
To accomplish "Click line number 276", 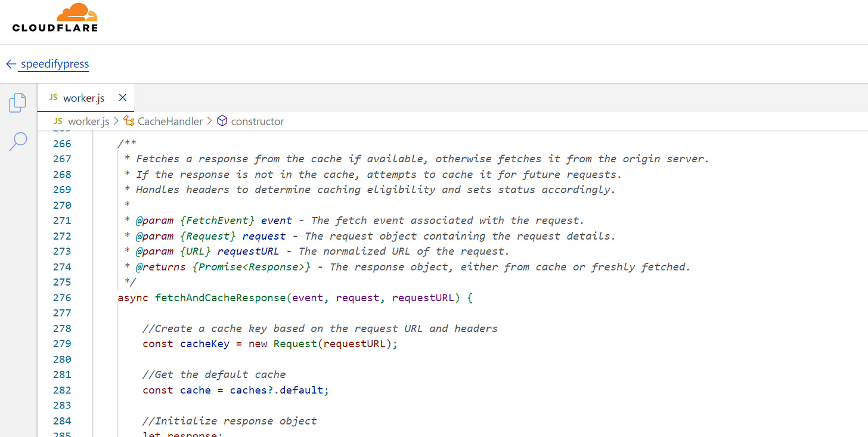I will pyautogui.click(x=62, y=297).
